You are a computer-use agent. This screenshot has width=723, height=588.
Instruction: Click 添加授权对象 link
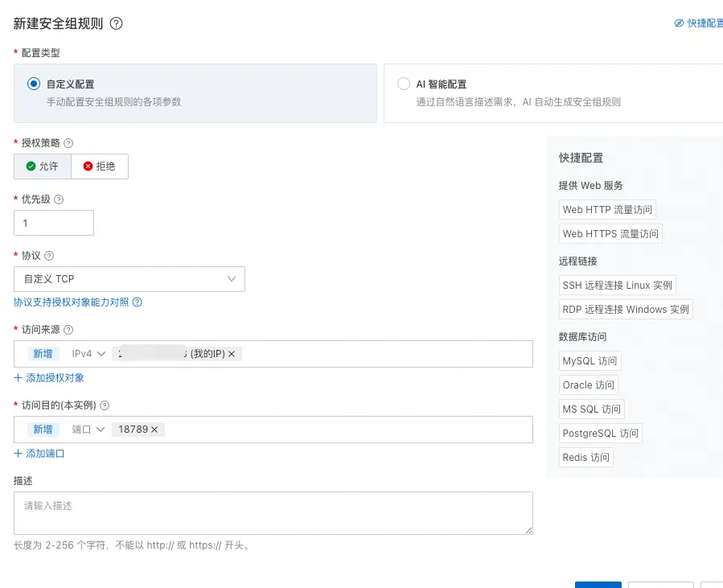pyautogui.click(x=49, y=378)
